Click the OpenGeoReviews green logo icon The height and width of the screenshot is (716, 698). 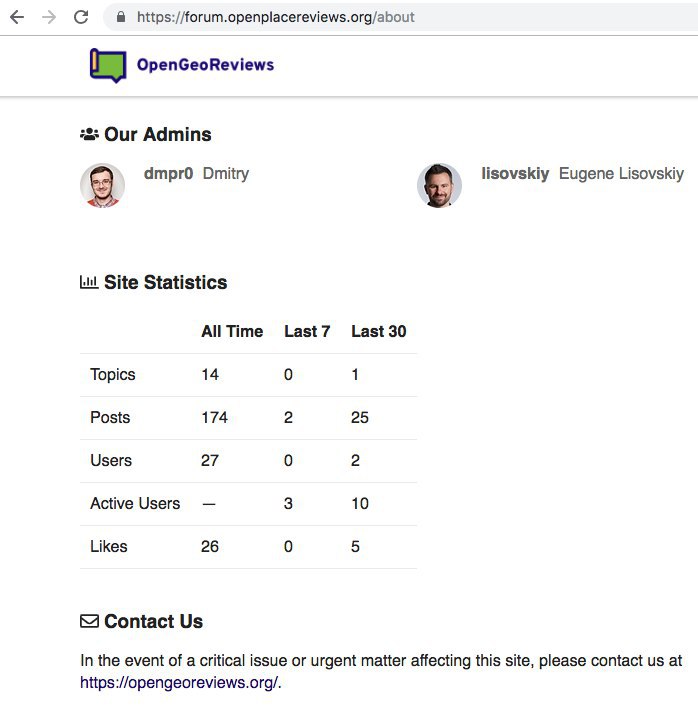(x=108, y=65)
